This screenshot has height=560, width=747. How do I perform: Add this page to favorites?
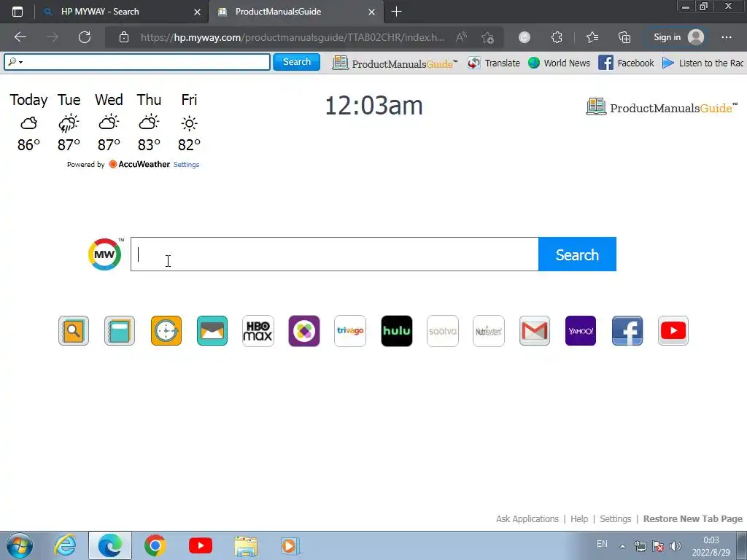point(487,37)
